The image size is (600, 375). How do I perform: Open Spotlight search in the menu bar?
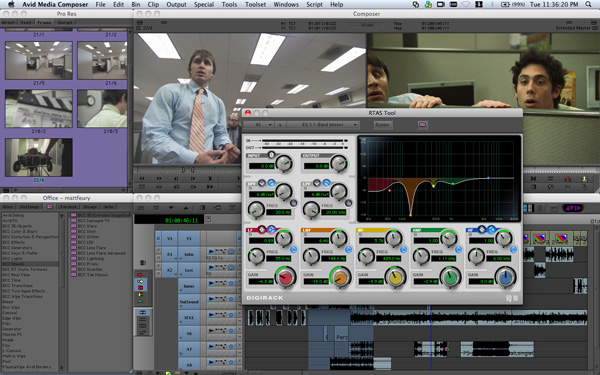tap(588, 5)
